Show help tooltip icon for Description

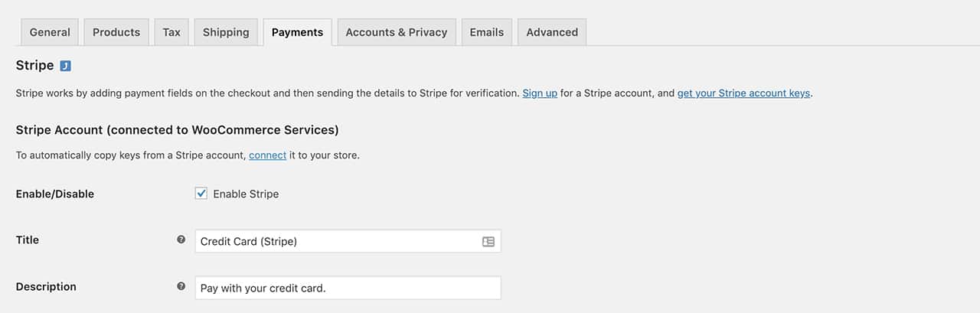pyautogui.click(x=181, y=286)
